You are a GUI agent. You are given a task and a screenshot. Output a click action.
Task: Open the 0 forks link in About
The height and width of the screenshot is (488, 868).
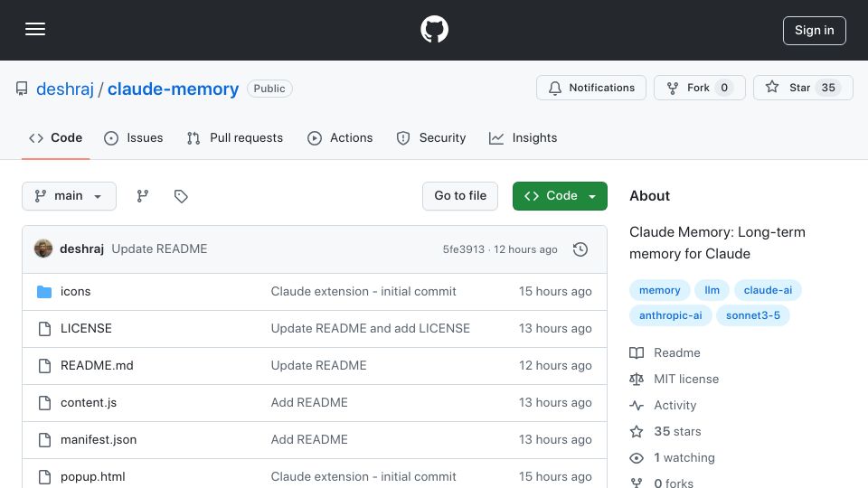[x=662, y=483]
